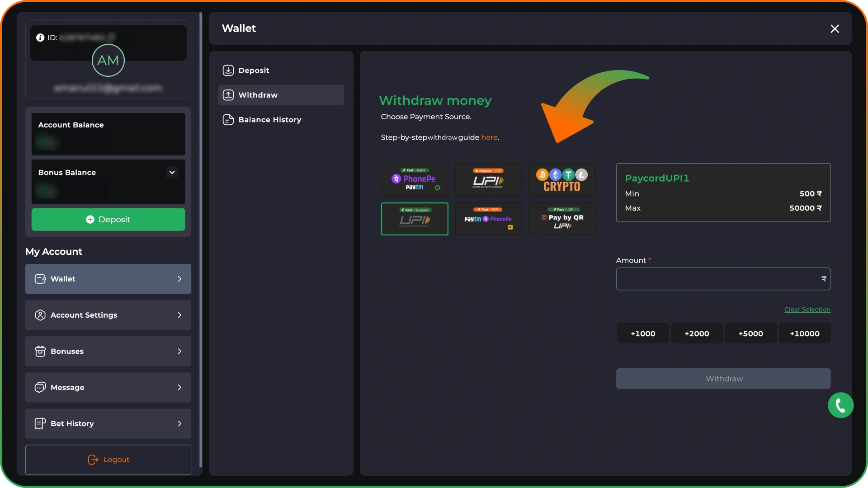
Task: Click the Min 500 ₹ value
Action: pos(811,193)
